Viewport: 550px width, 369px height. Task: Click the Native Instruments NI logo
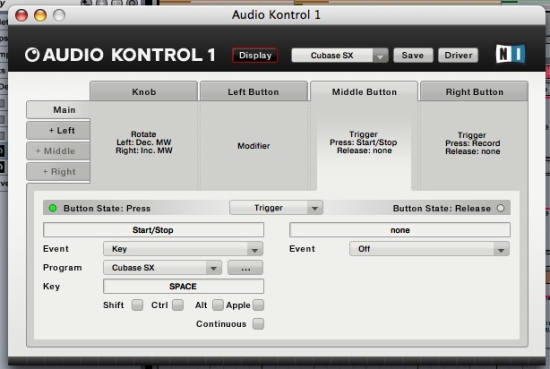coord(510,54)
